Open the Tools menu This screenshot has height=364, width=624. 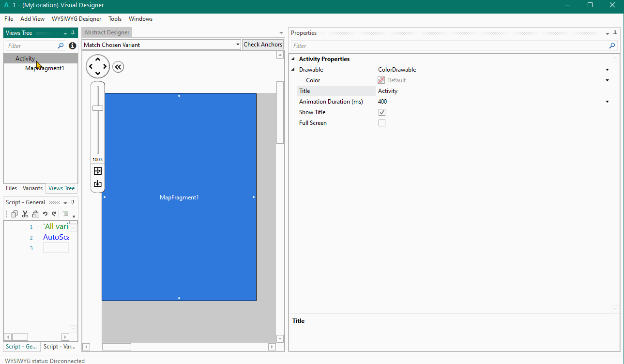pyautogui.click(x=115, y=19)
